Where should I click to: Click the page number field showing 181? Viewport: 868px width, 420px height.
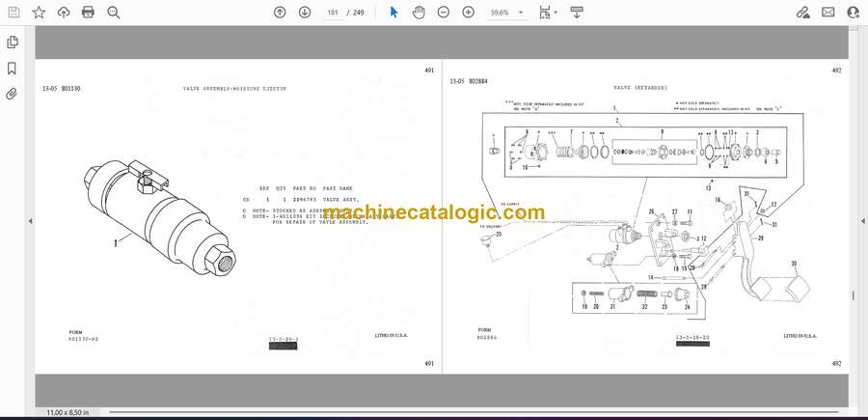pyautogui.click(x=332, y=13)
